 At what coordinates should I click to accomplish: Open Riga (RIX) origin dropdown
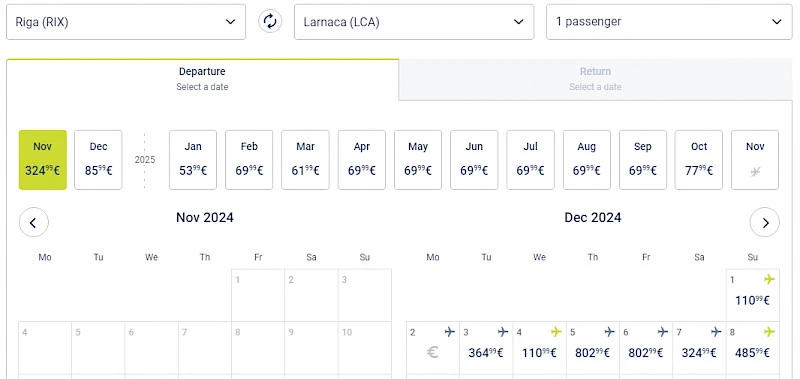pyautogui.click(x=126, y=22)
